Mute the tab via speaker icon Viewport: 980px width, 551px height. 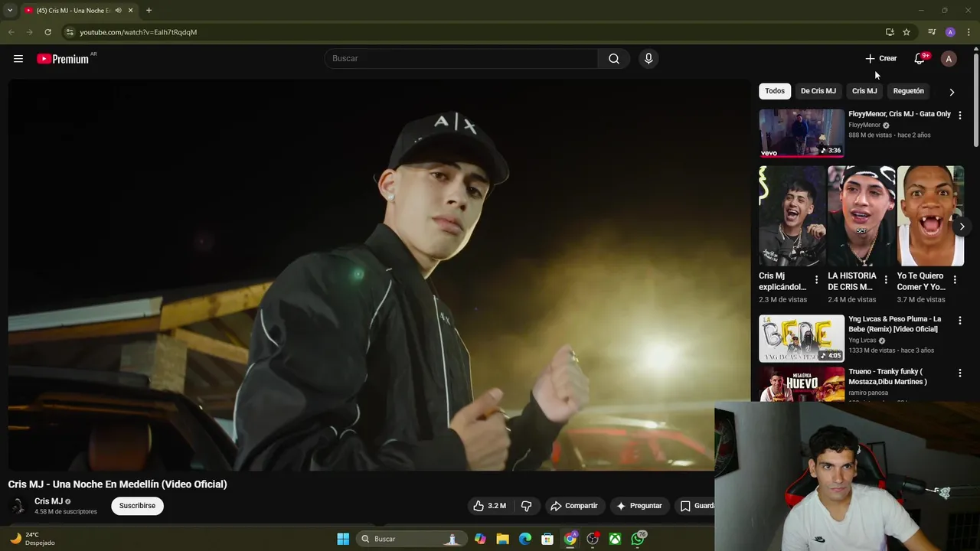pos(118,11)
